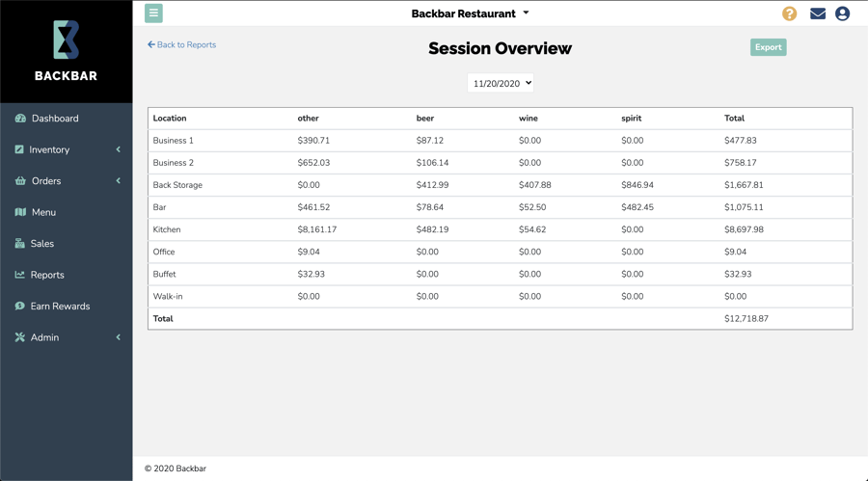The image size is (868, 481).
Task: Select the Buffet row label
Action: [164, 274]
